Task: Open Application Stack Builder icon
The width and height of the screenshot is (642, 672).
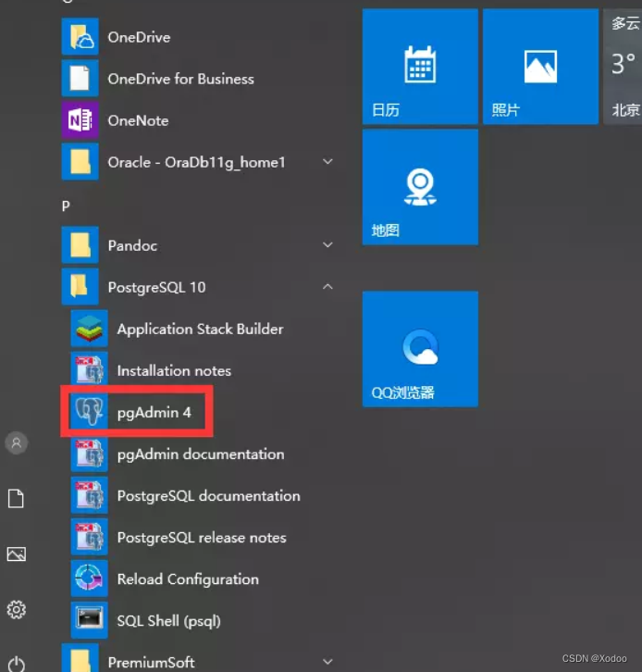Action: coord(89,329)
